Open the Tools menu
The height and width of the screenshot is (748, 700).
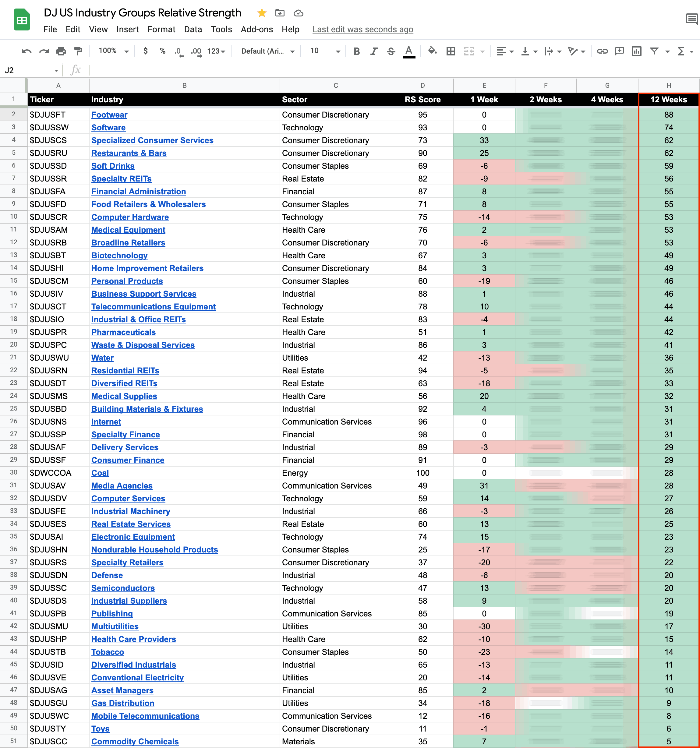tap(221, 29)
